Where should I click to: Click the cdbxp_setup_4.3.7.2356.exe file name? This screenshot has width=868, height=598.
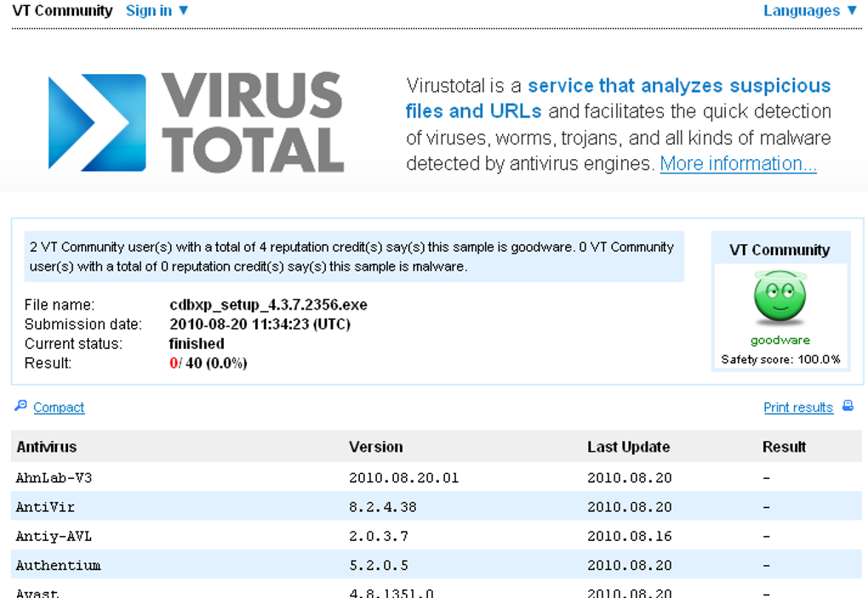268,305
